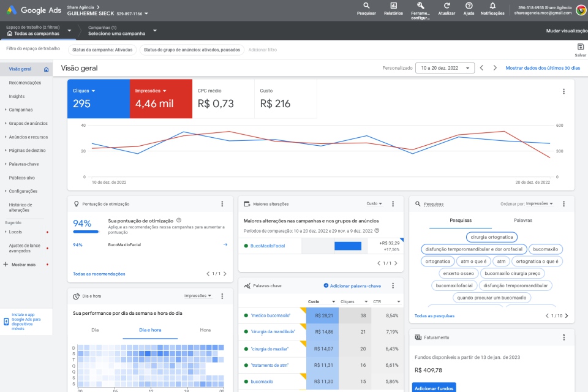Click previous page arrow in Pesquisas card
Viewport: 588px width, 392px height.
(x=547, y=316)
